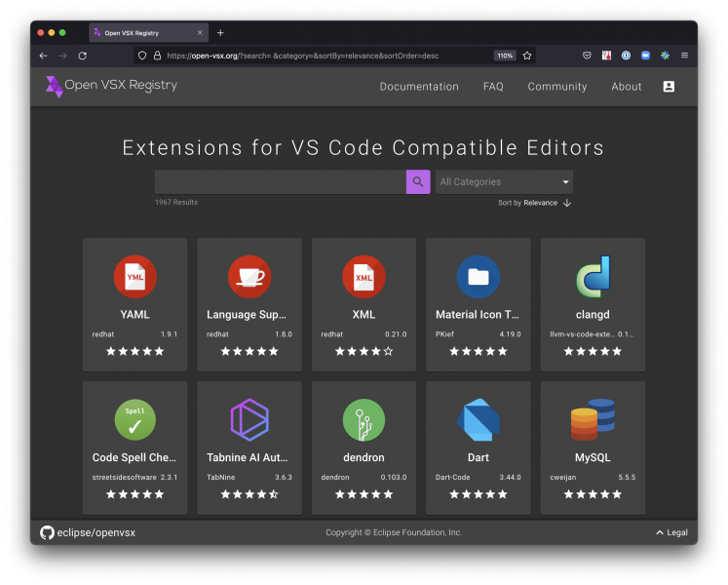Reset zoom via the 110% badge

(505, 56)
